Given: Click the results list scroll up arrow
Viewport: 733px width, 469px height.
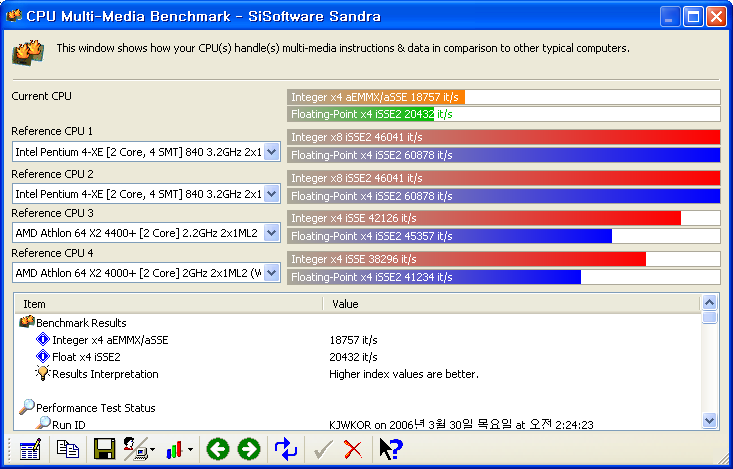Looking at the screenshot, I should 710,303.
